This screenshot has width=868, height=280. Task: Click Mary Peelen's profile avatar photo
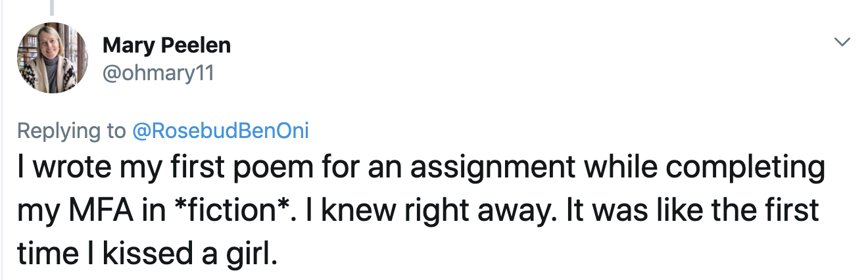[x=53, y=58]
